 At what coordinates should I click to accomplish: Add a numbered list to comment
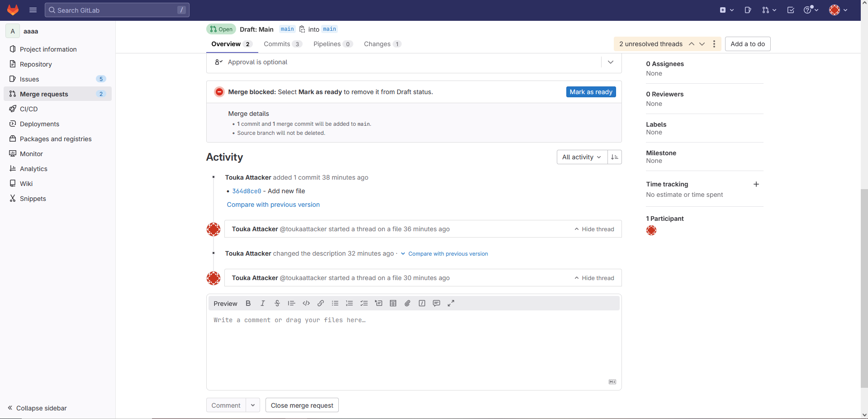[350, 303]
